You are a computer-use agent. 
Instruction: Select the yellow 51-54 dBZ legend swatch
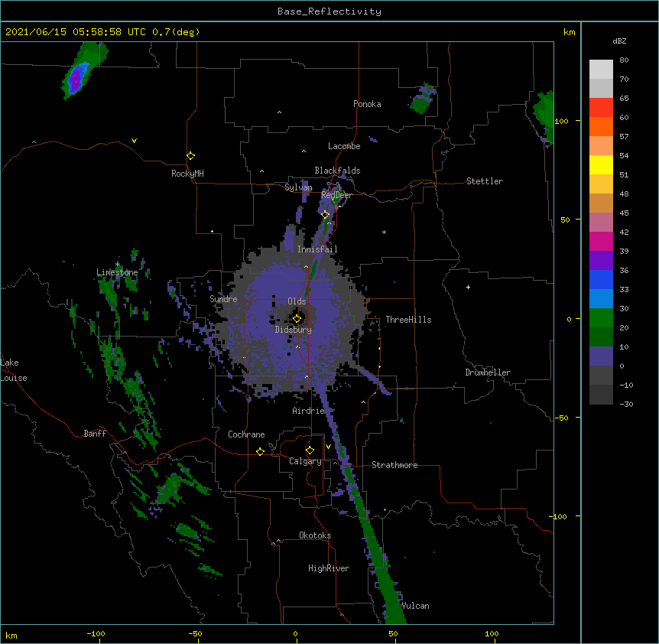click(601, 164)
